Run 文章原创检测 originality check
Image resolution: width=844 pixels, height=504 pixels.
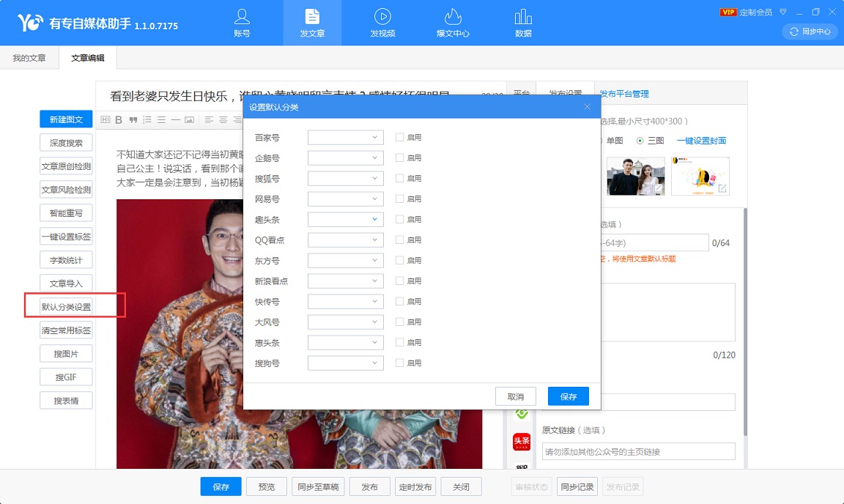66,166
